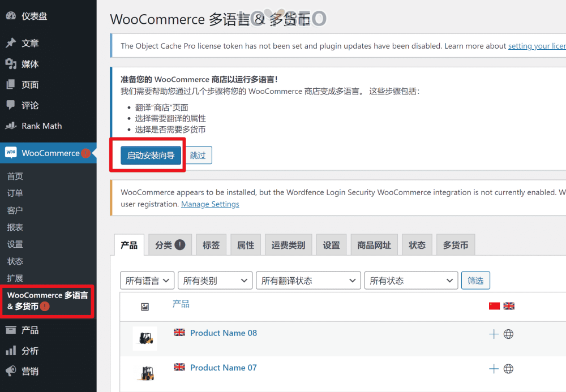Viewport: 566px width, 392px height.
Task: Switch to the 分类 tab
Action: (170, 245)
